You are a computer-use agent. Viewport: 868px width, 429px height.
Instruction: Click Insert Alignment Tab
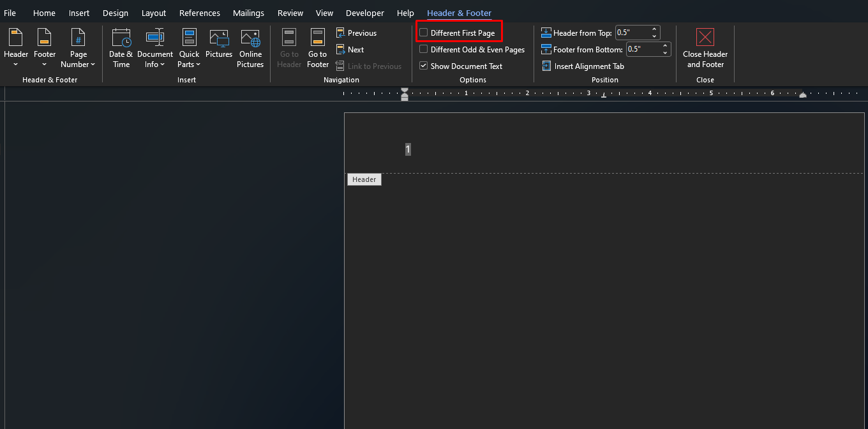coord(583,66)
